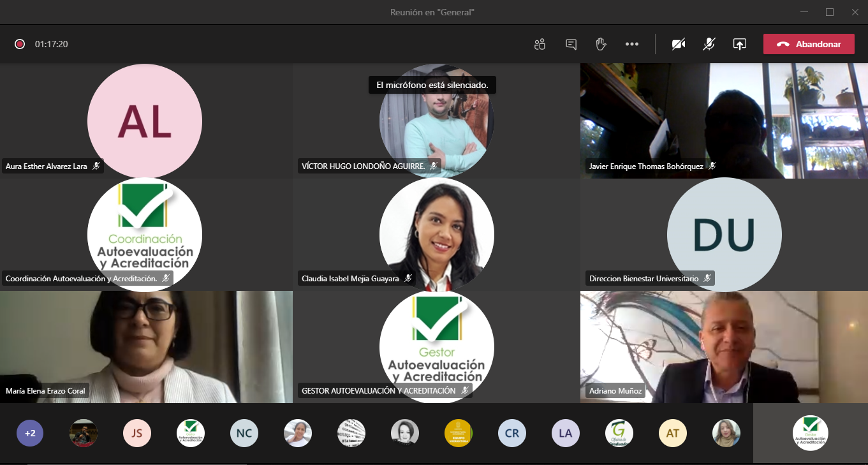868x465 pixels.
Task: Click Oficina de Graduados avatar in strip
Action: click(619, 433)
